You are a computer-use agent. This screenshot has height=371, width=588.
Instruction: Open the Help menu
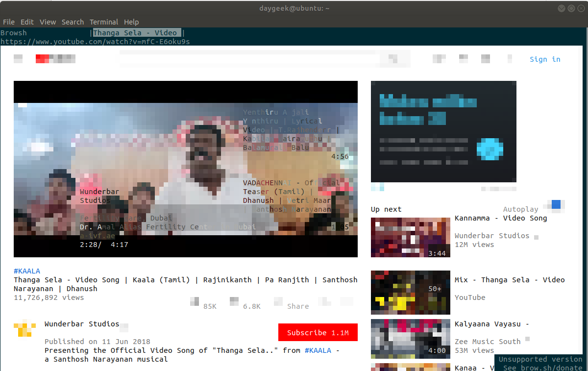pyautogui.click(x=131, y=22)
